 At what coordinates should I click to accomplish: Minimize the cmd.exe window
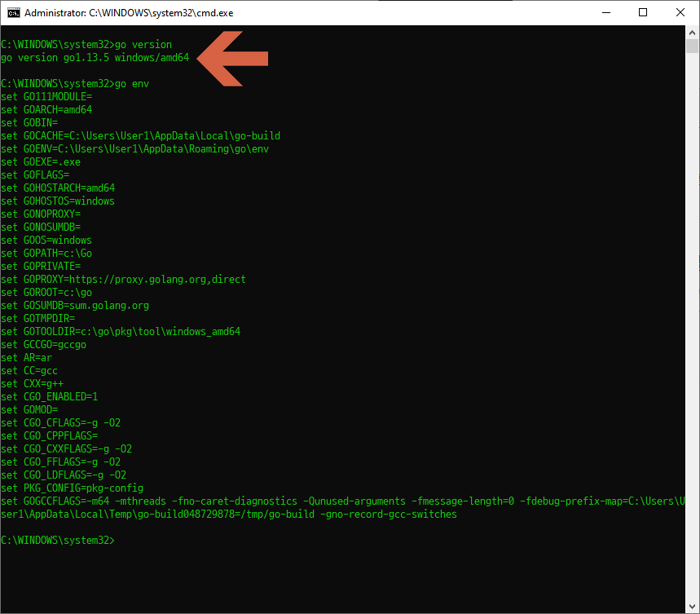tap(605, 12)
